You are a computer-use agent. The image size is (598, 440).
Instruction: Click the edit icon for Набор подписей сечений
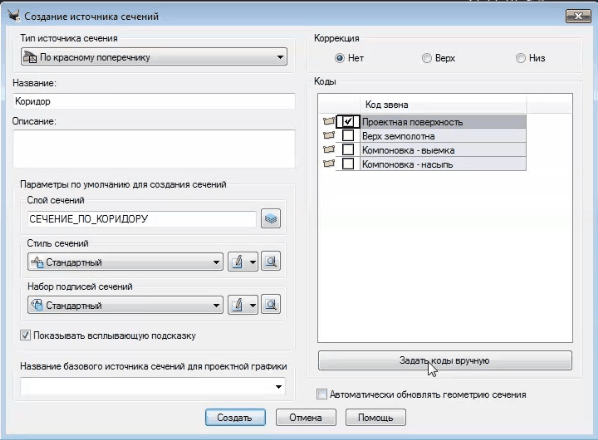[x=237, y=305]
